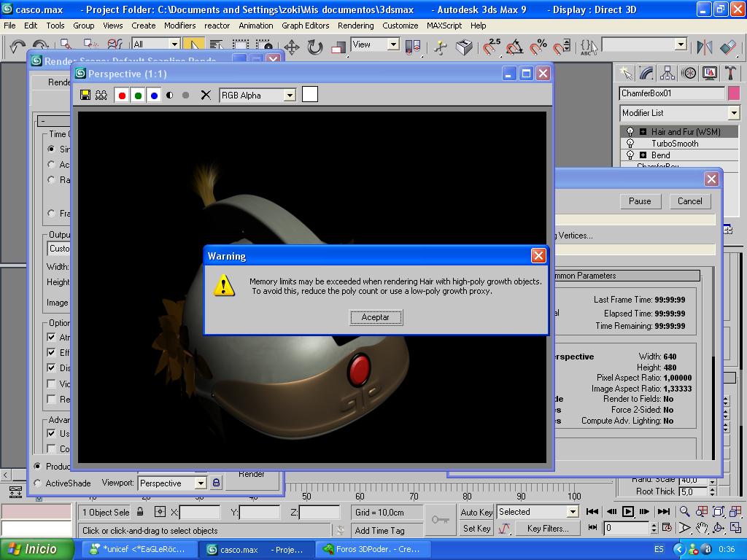Click the Pause render button
This screenshot has height=560, width=747.
(x=640, y=201)
